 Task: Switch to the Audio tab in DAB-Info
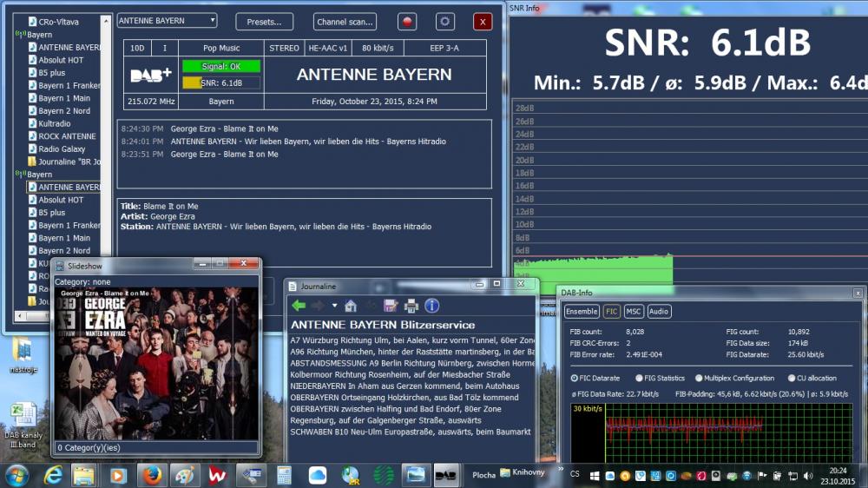(x=658, y=312)
